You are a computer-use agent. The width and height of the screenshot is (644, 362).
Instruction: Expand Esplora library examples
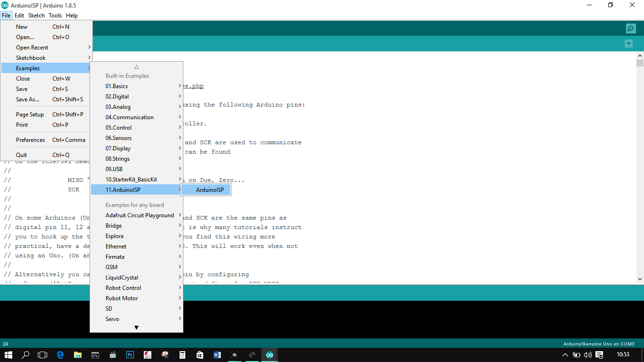click(136, 236)
